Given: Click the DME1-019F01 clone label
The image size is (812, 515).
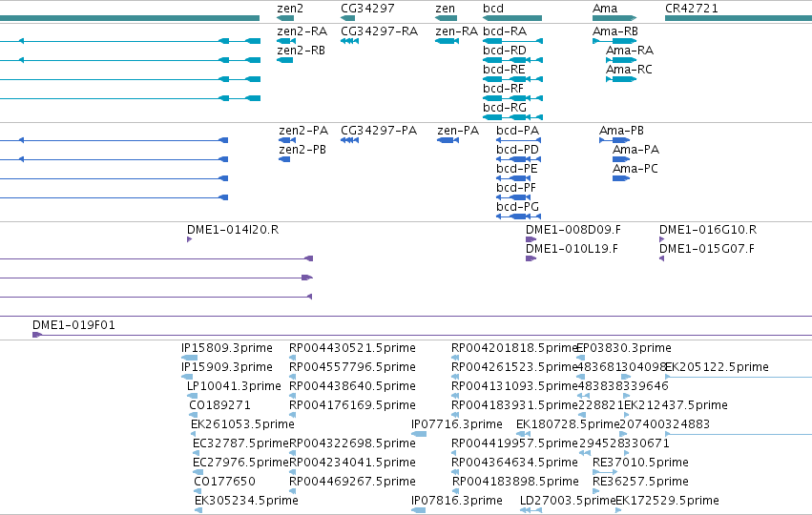Looking at the screenshot, I should (x=73, y=325).
